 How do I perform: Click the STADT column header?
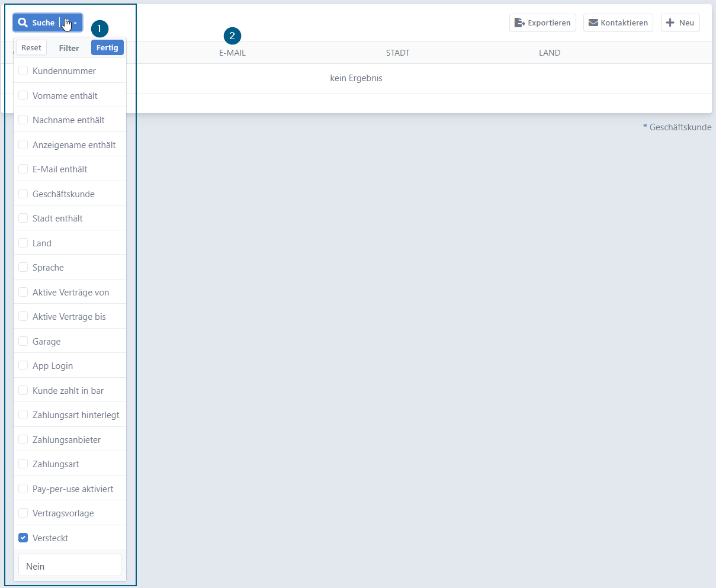[x=397, y=53]
